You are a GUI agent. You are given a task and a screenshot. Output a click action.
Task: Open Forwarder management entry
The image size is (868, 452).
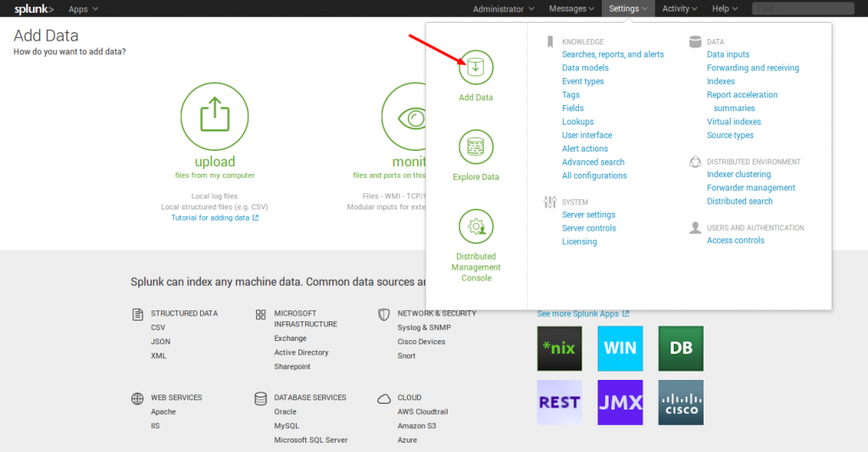point(751,187)
